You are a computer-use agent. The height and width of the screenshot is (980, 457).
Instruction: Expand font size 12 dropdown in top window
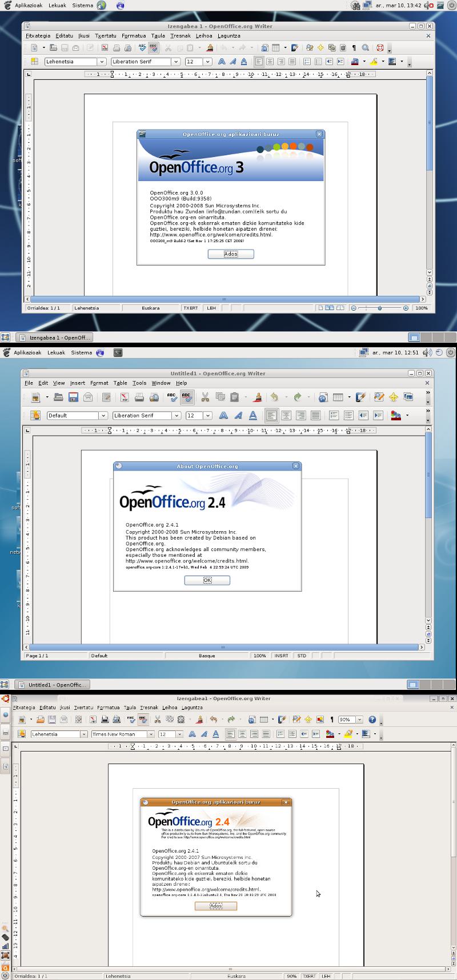click(207, 62)
